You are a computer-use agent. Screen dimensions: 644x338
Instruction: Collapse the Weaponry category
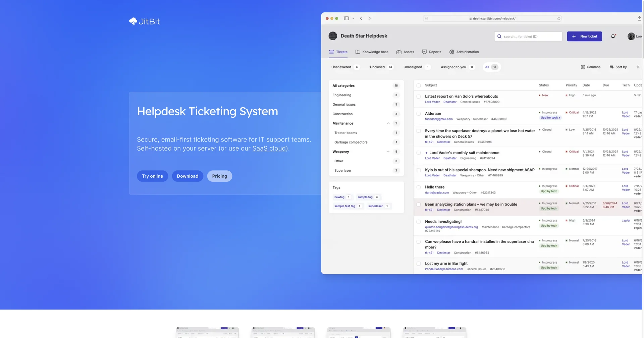pos(388,152)
